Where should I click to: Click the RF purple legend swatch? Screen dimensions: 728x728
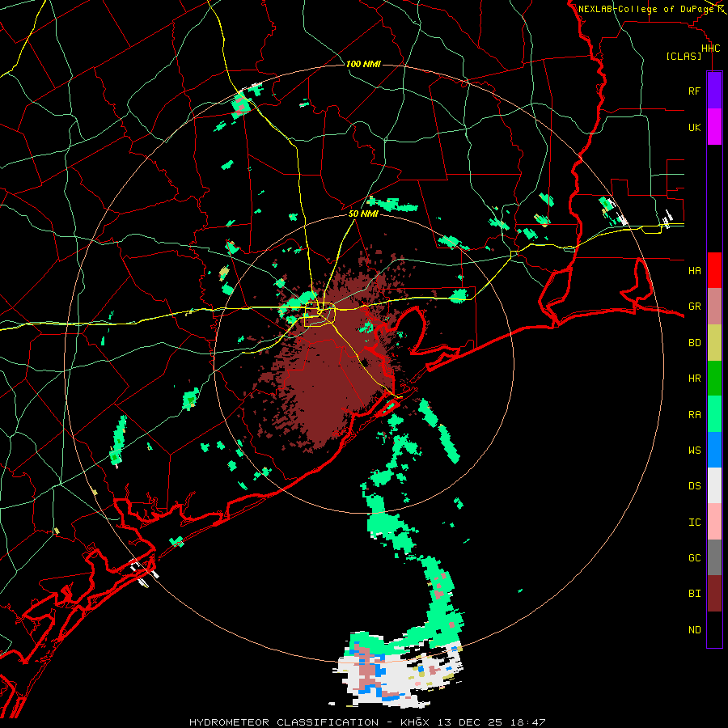click(x=714, y=91)
